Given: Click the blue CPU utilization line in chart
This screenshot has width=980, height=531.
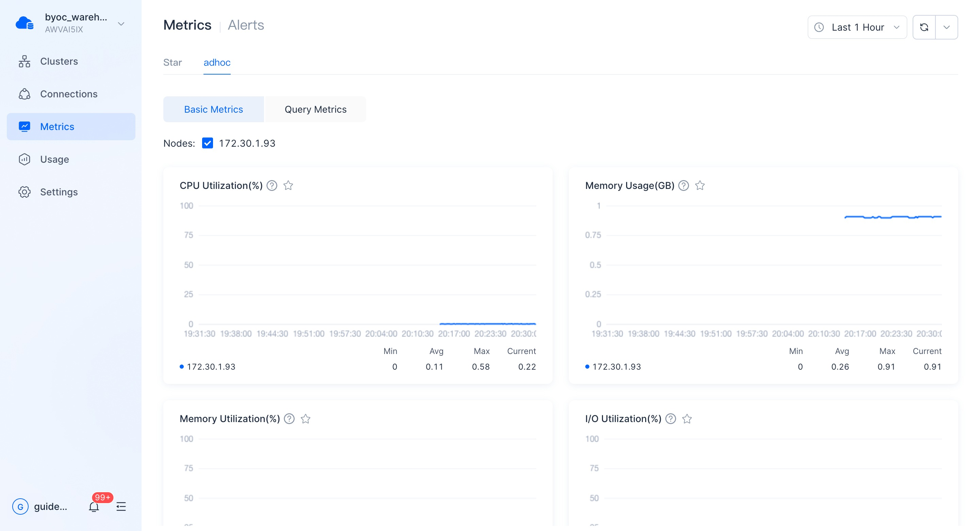Looking at the screenshot, I should tap(488, 324).
